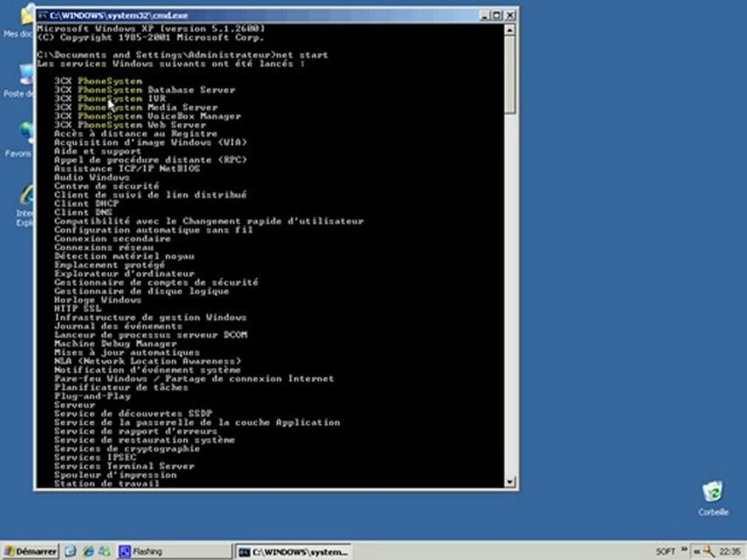Viewport: 747px width, 560px height.
Task: Click the '3CX PhoneSystem Web Server' line
Action: 130,124
